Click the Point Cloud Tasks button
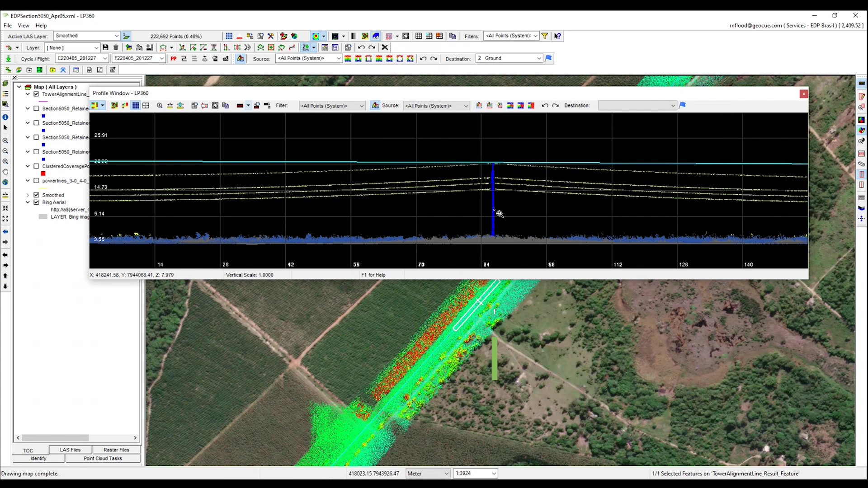 tap(103, 458)
